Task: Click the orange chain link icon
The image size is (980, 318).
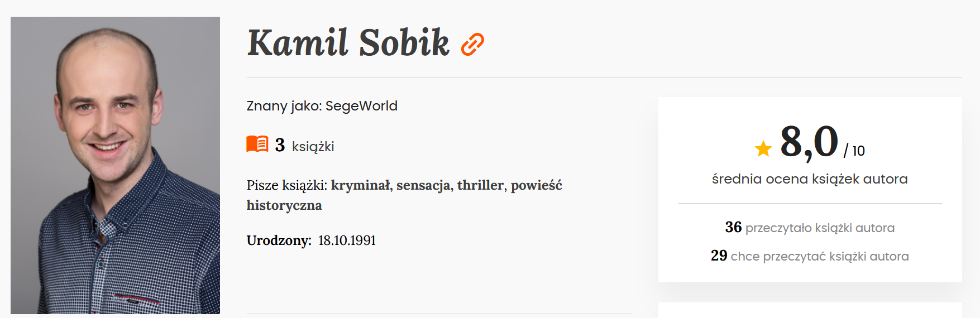Action: [x=472, y=44]
